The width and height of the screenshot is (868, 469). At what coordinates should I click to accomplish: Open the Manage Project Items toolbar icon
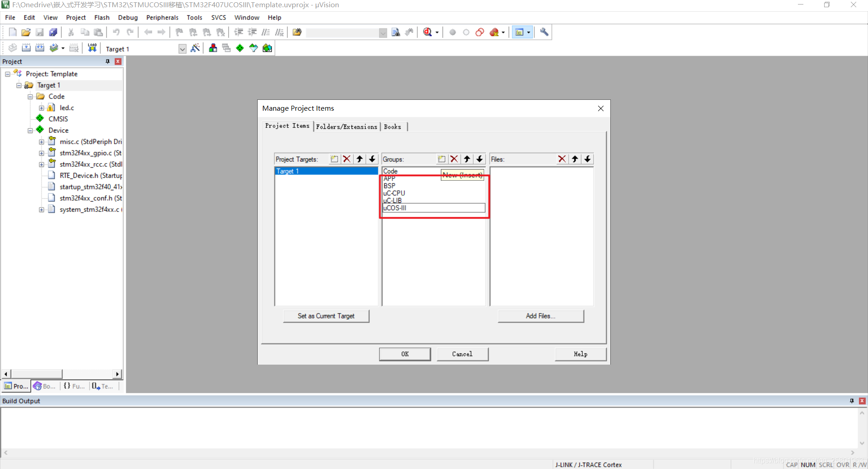coord(213,48)
